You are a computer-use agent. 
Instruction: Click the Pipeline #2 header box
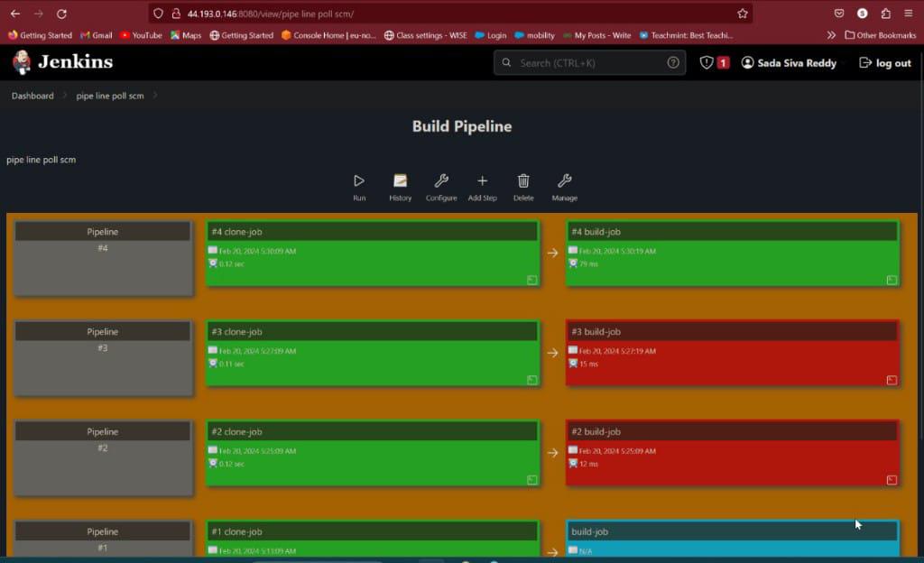pos(103,431)
